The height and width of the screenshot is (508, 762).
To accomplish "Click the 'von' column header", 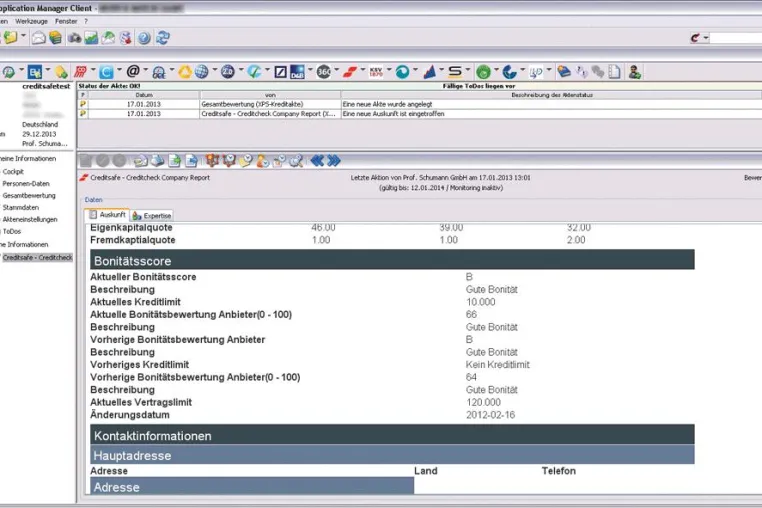I will click(x=270, y=95).
